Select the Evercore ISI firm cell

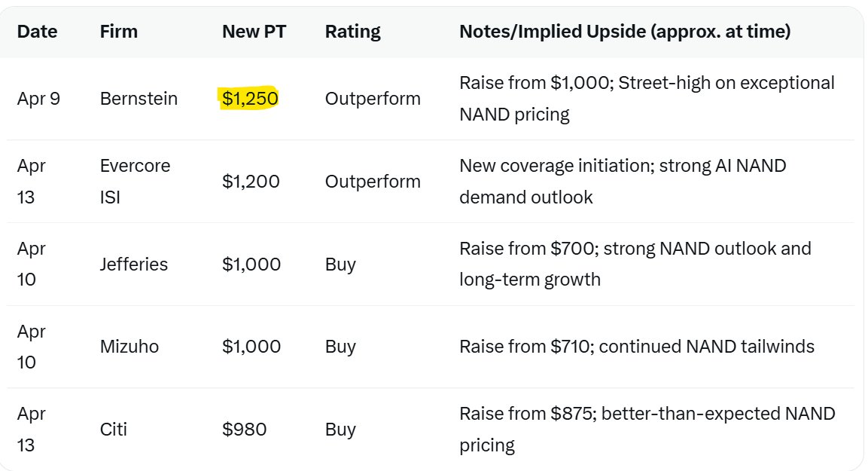135,181
